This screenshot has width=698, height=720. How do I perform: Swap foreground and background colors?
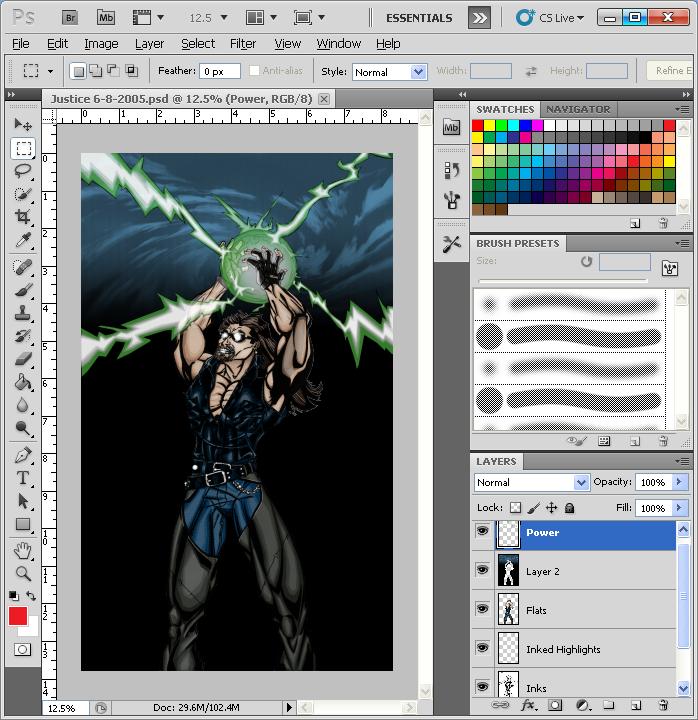[x=31, y=596]
